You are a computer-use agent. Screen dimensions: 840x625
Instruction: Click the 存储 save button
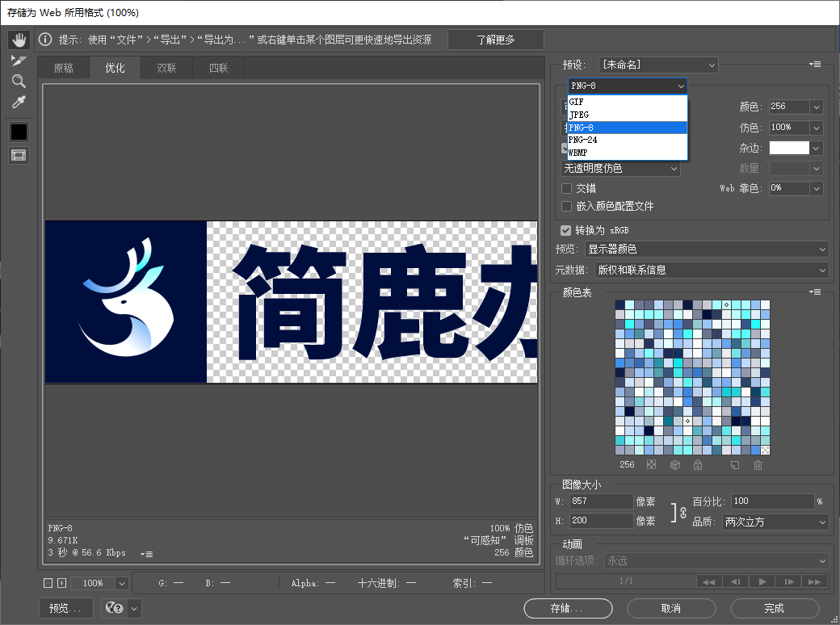(x=568, y=609)
